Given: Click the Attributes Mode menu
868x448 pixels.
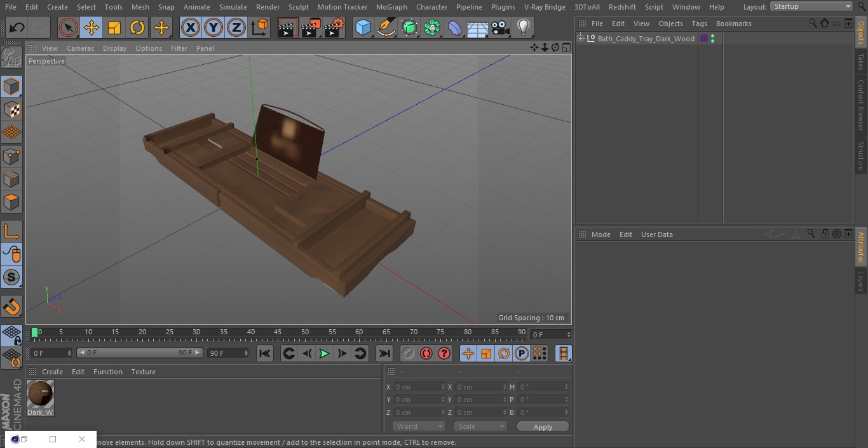Looking at the screenshot, I should (600, 234).
